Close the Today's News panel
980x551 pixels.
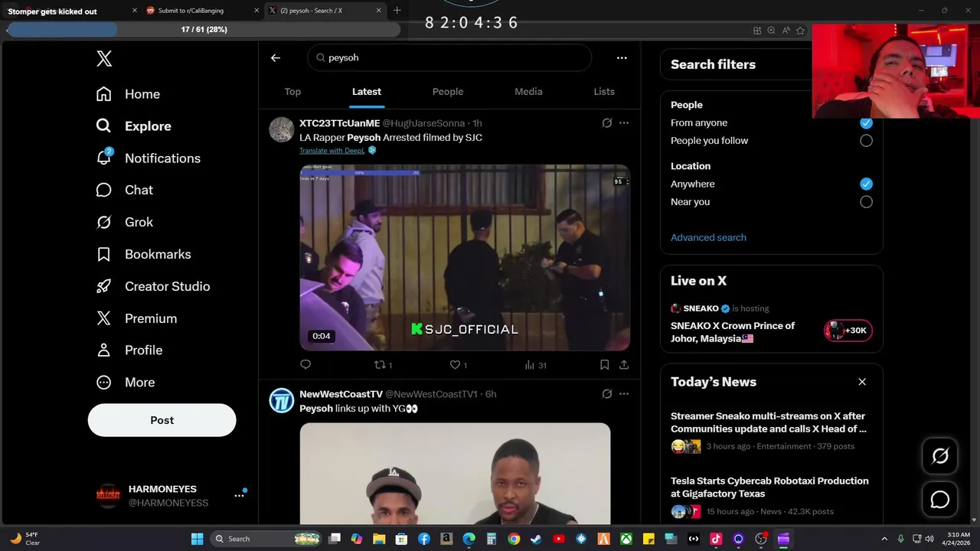[x=862, y=382]
